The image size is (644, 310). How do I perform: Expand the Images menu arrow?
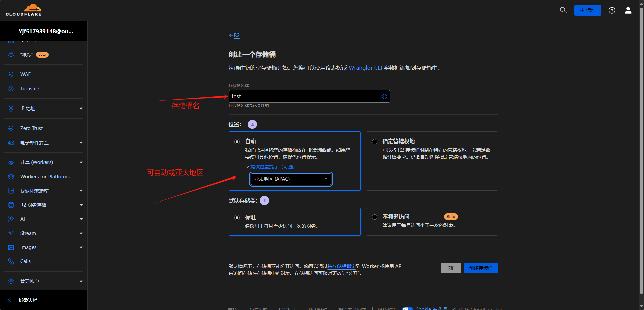point(81,247)
